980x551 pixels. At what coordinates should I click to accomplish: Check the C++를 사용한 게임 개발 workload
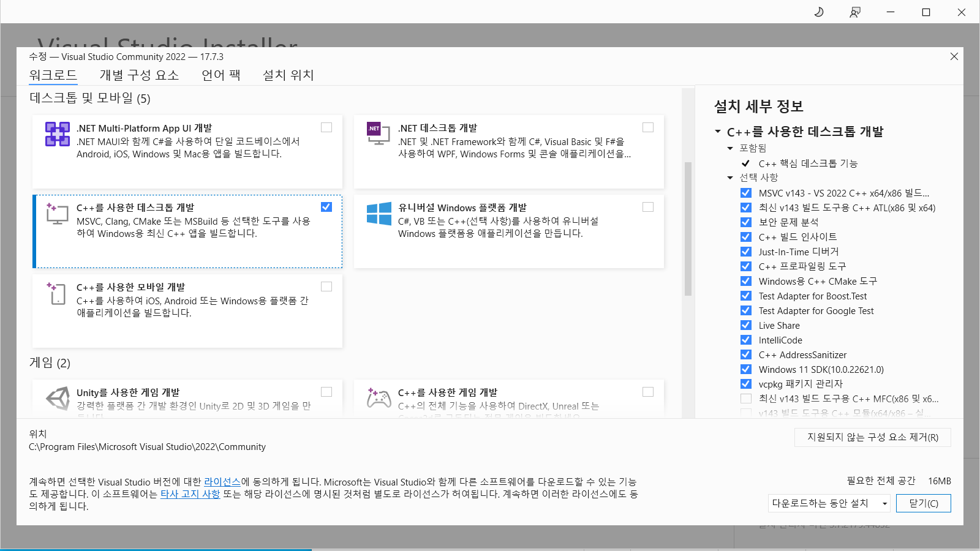point(648,392)
